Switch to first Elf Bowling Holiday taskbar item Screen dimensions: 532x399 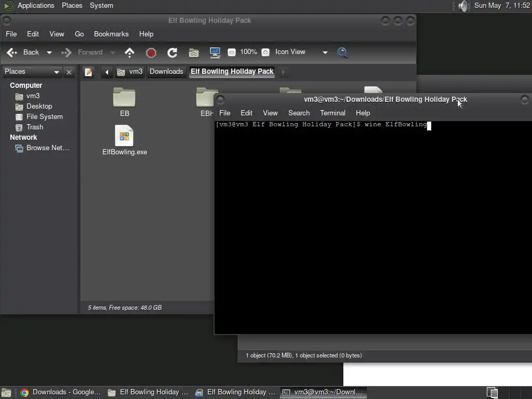point(148,392)
